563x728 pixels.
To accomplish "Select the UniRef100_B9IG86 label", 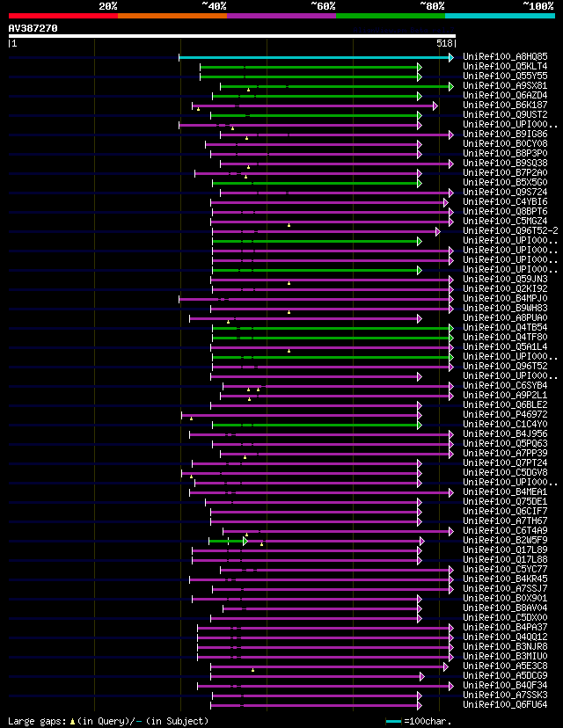I will click(x=506, y=134).
